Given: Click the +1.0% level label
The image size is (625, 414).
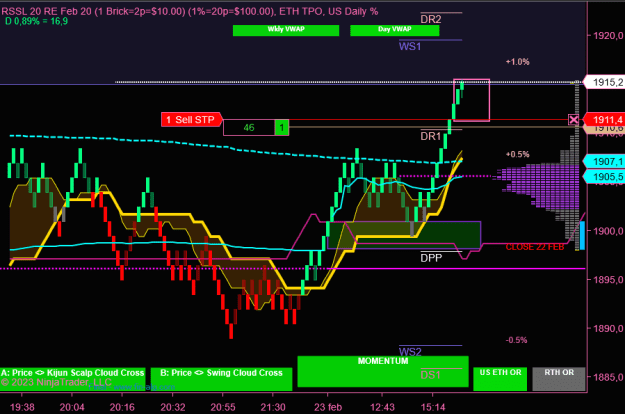Looking at the screenshot, I should [x=517, y=62].
